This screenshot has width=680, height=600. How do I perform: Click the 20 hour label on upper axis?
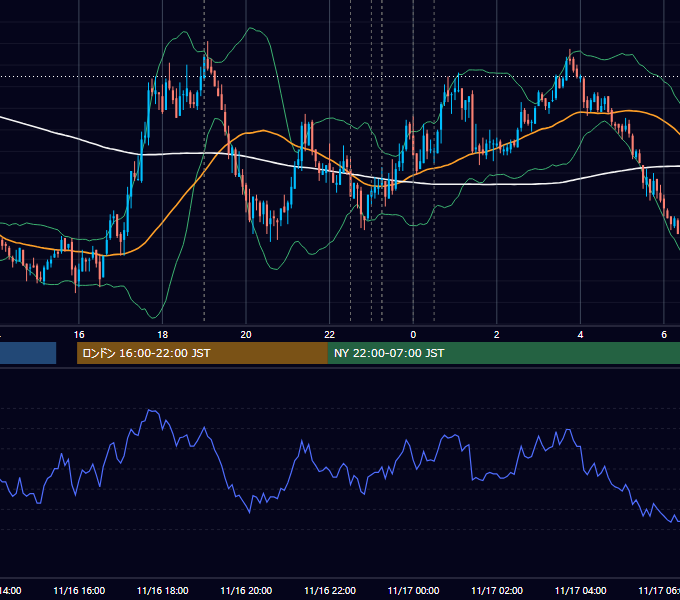[246, 335]
